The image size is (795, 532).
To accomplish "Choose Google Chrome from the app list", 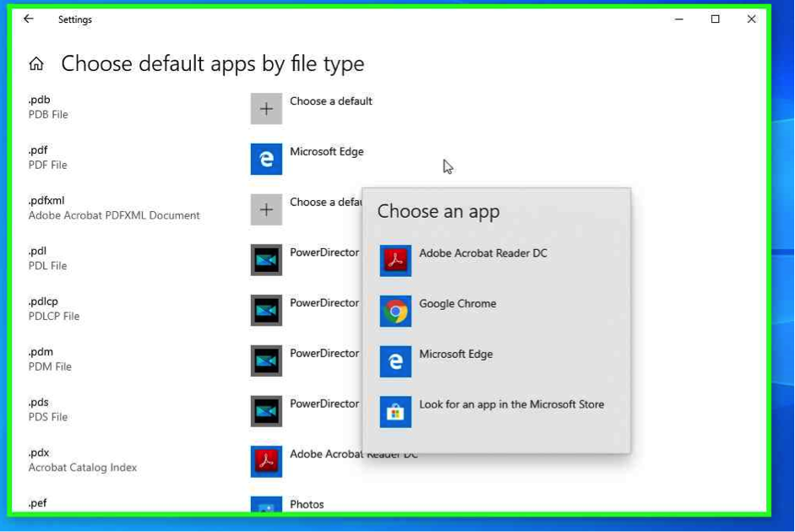I will click(457, 304).
